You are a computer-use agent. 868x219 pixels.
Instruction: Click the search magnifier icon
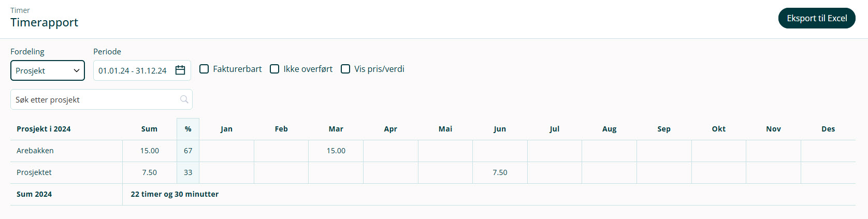184,99
